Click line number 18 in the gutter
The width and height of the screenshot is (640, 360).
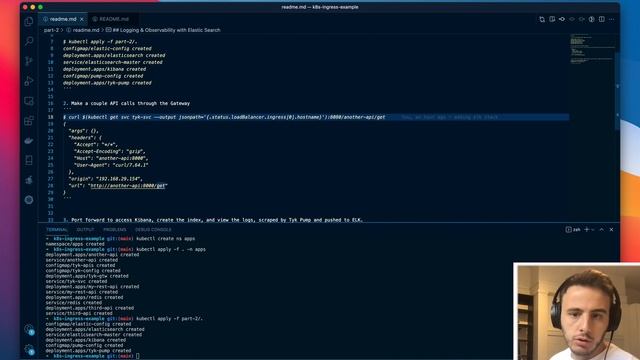[x=51, y=117]
